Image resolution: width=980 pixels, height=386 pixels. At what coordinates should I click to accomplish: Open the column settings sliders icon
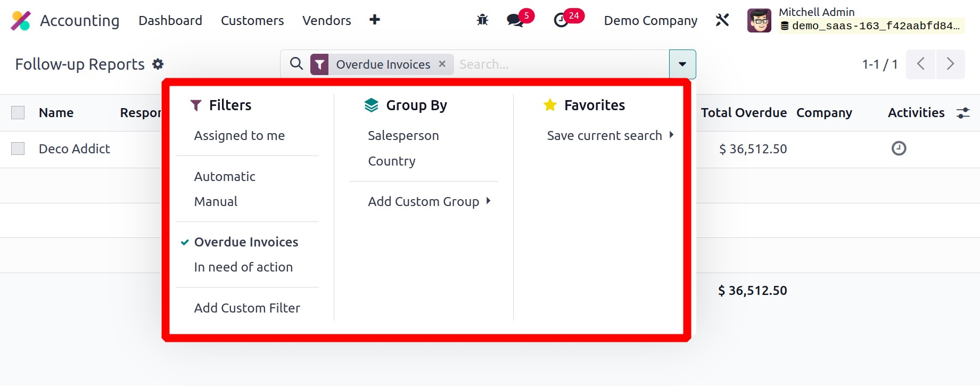[963, 113]
